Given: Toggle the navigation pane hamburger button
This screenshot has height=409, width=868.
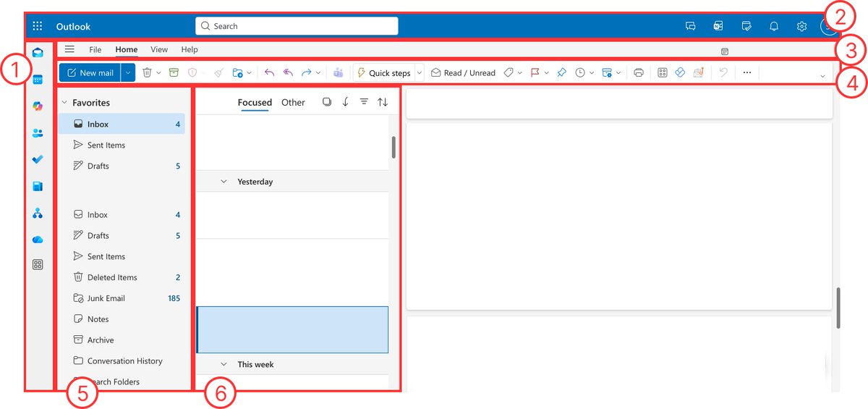Looking at the screenshot, I should pos(69,49).
